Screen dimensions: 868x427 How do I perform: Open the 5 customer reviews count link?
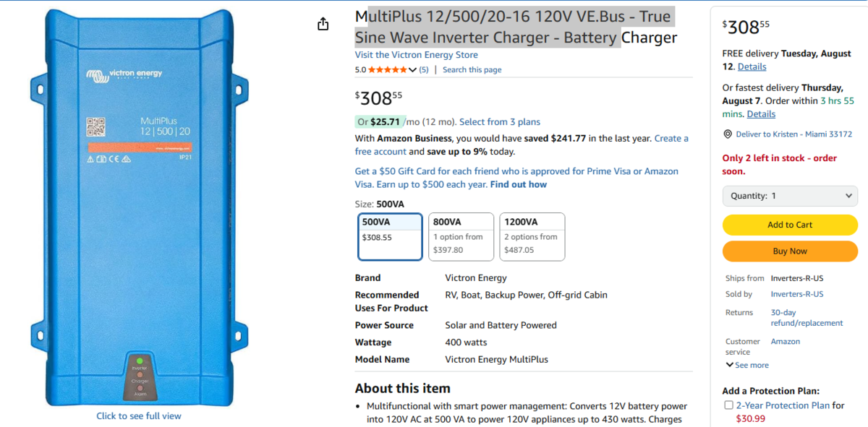(x=424, y=70)
